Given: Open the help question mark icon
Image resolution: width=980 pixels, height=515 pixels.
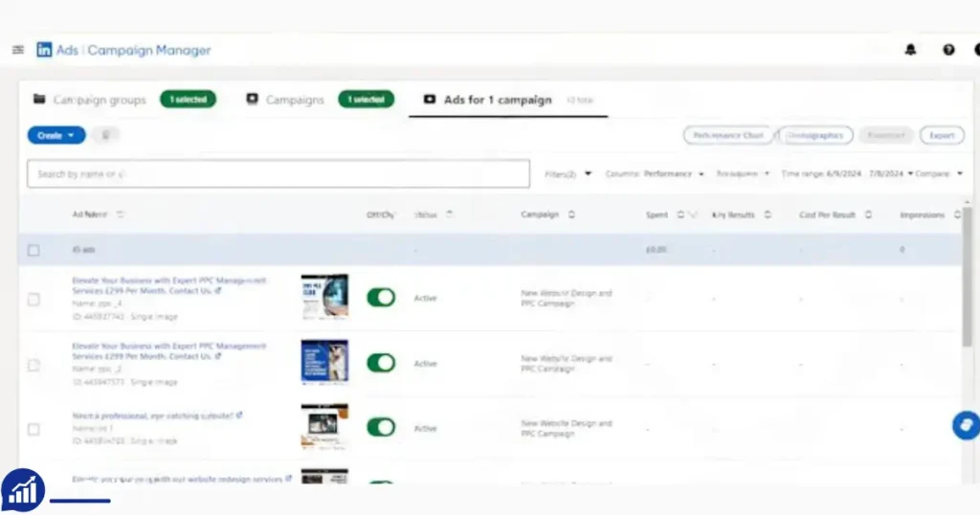Looking at the screenshot, I should tap(948, 50).
